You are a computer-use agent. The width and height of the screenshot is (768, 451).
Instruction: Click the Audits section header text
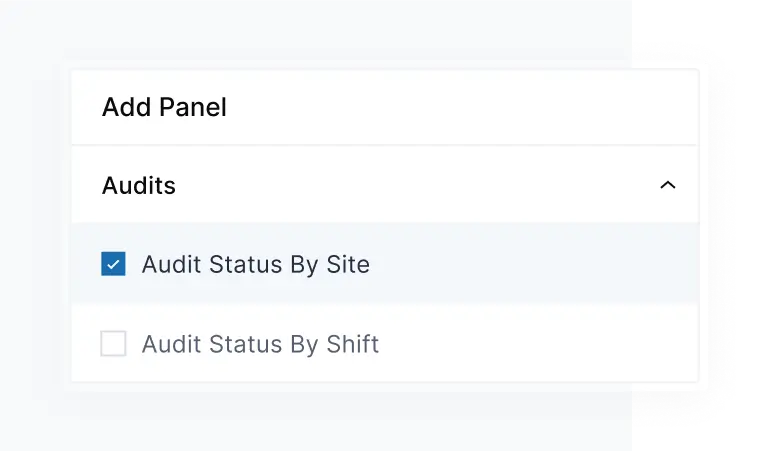point(139,186)
